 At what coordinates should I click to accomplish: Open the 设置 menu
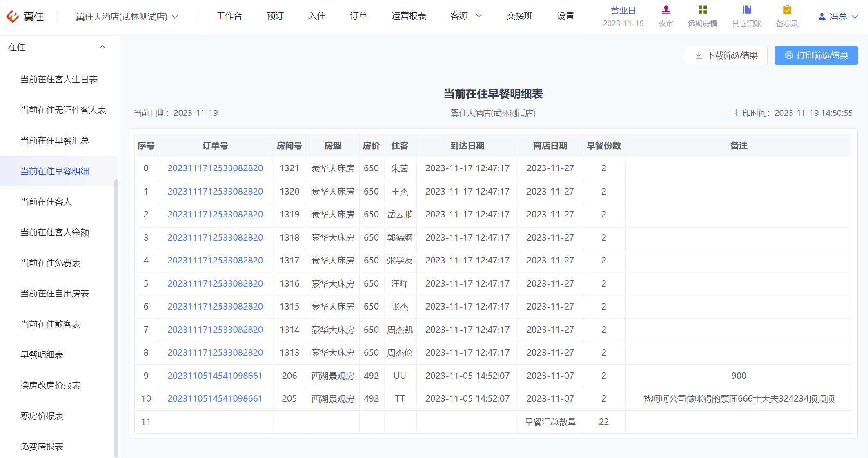click(x=566, y=16)
